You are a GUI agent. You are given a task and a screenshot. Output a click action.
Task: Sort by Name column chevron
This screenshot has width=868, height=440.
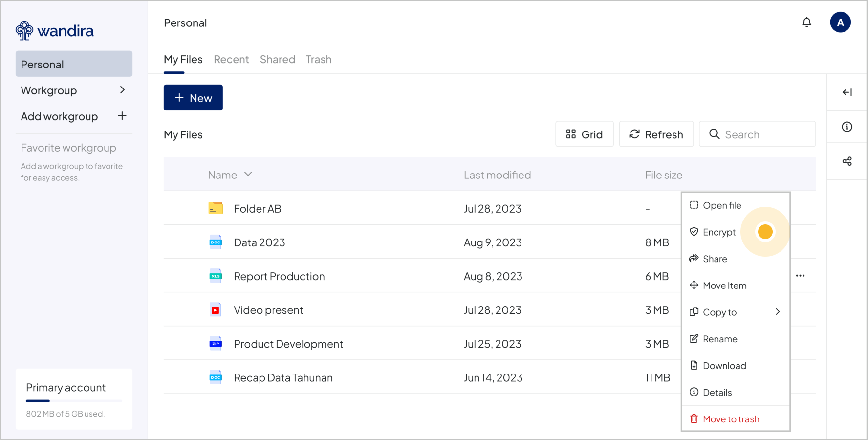click(x=248, y=175)
